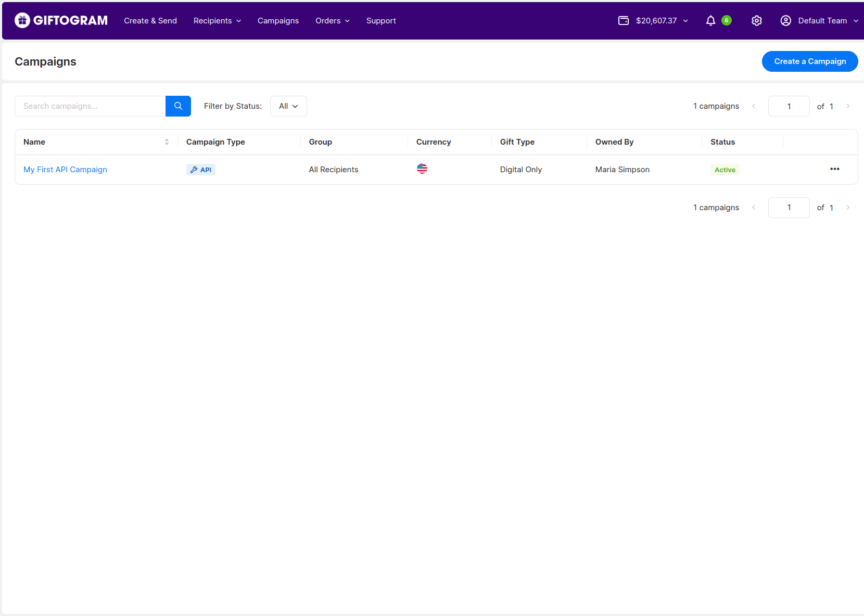Click the Active status tag

click(725, 170)
